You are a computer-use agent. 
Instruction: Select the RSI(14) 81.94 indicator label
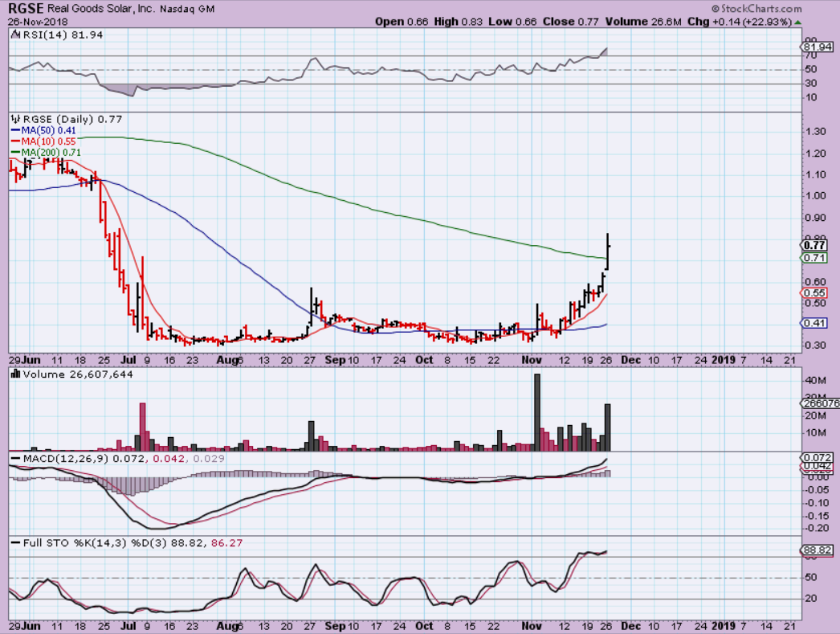pos(63,35)
